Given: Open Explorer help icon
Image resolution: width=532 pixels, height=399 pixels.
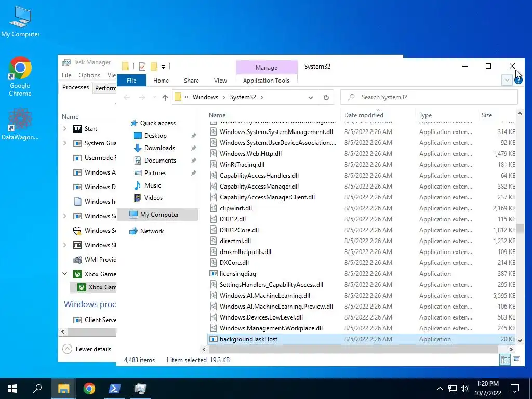Looking at the screenshot, I should click(x=518, y=81).
